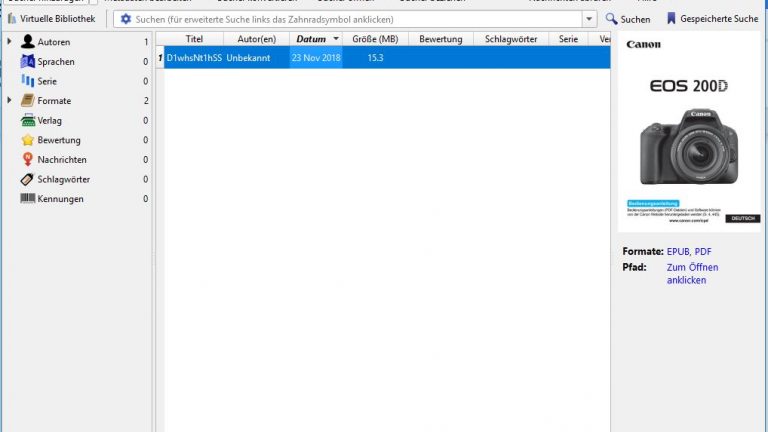Viewport: 768px width, 432px height.
Task: Type in the Suchen search field
Action: [350, 19]
